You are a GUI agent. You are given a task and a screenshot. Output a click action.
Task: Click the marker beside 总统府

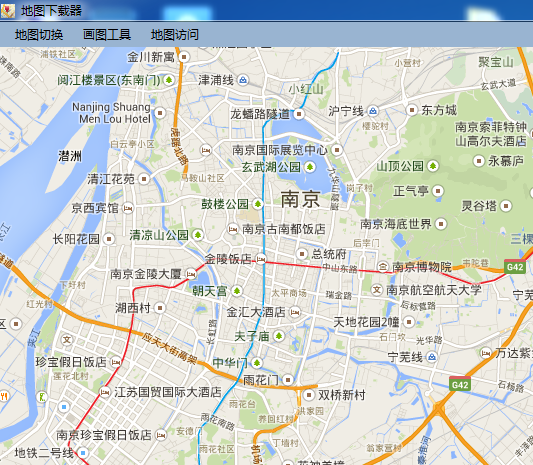[x=302, y=254]
